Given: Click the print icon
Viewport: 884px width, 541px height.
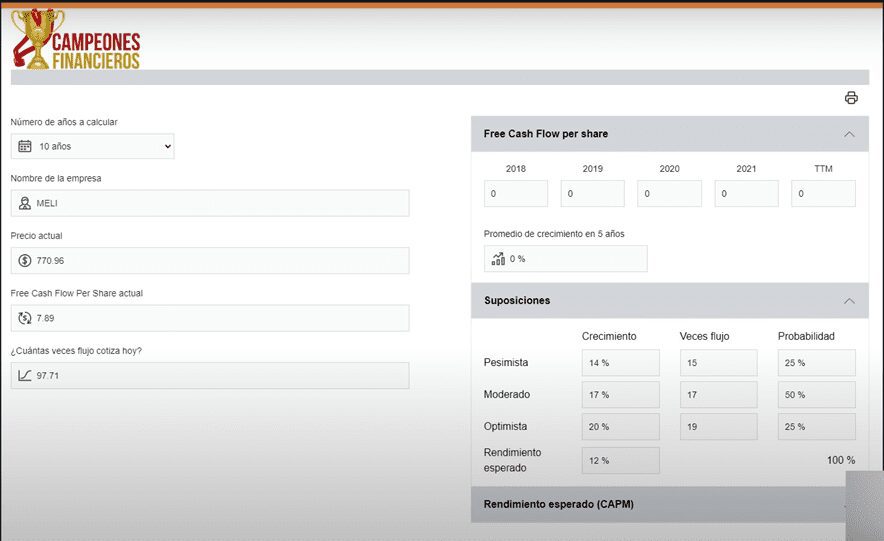Looking at the screenshot, I should (x=851, y=98).
